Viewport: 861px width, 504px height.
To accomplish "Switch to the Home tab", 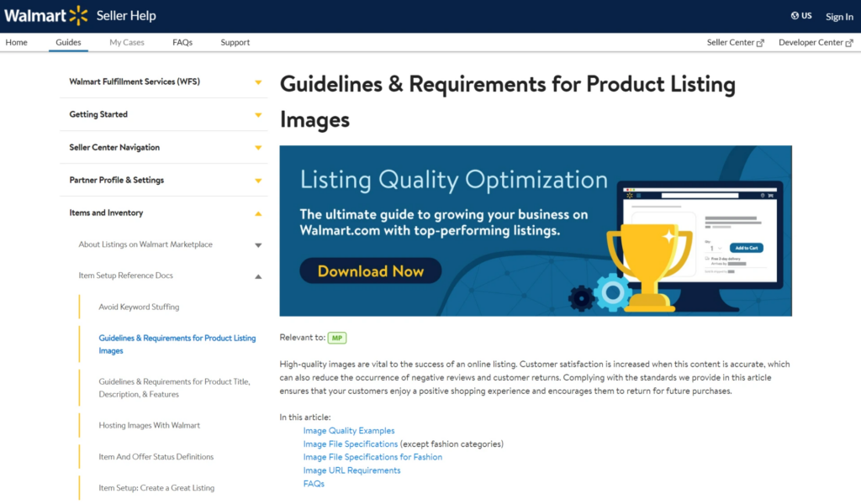I will [x=17, y=42].
